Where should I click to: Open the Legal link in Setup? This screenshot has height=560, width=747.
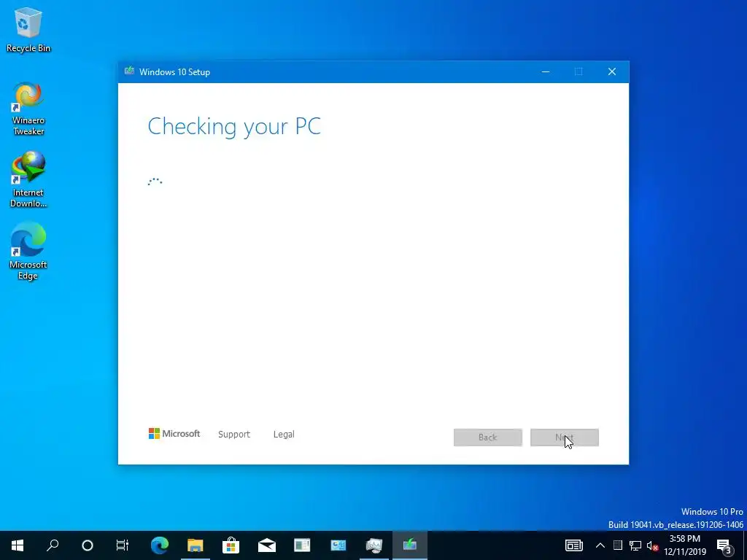(x=284, y=435)
